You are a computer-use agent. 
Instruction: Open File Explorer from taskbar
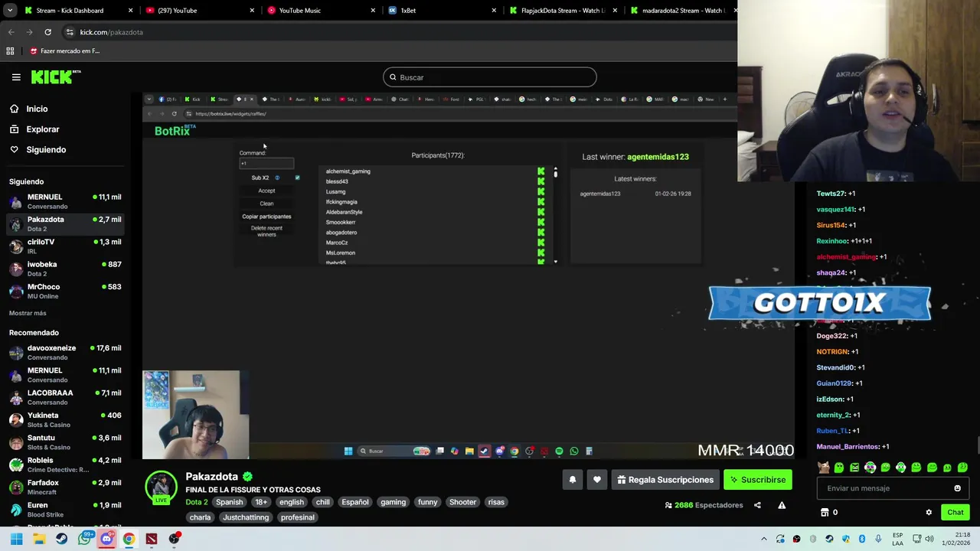[x=39, y=539]
